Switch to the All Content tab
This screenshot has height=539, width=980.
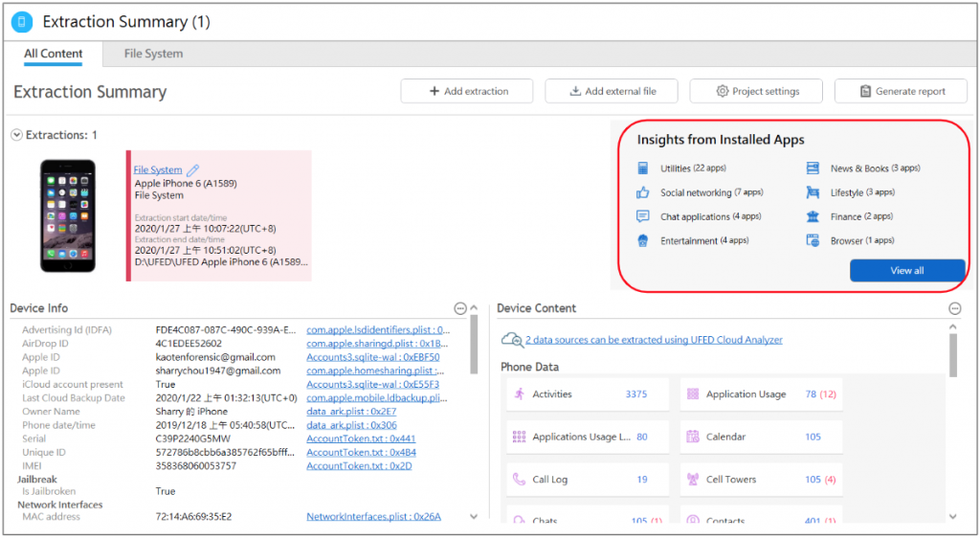[54, 54]
